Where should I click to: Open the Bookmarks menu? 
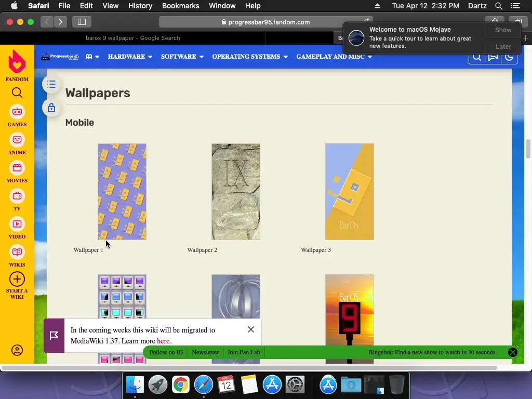click(180, 6)
